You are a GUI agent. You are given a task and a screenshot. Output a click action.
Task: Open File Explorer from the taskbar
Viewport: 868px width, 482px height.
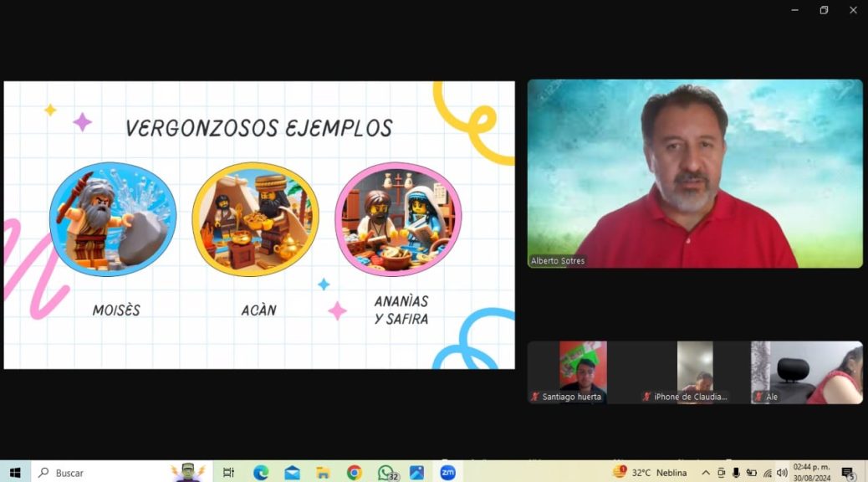tap(324, 473)
